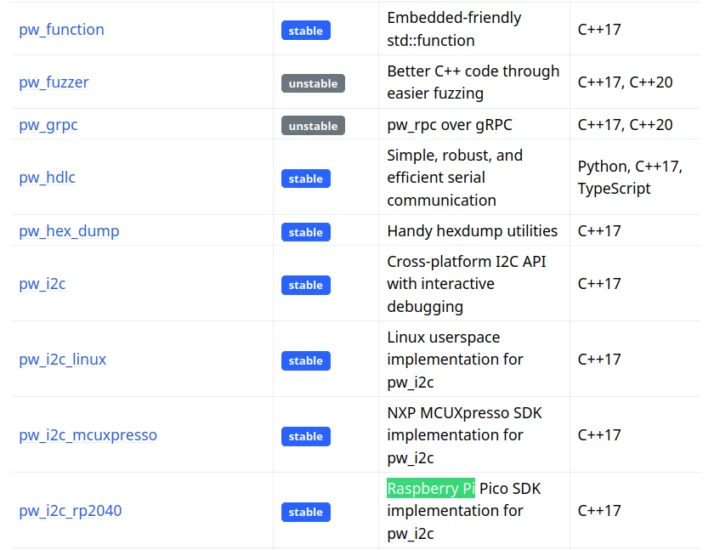Image resolution: width=720 pixels, height=550 pixels.
Task: Click the highlighted "Raspberry Pi" text
Action: click(x=431, y=489)
